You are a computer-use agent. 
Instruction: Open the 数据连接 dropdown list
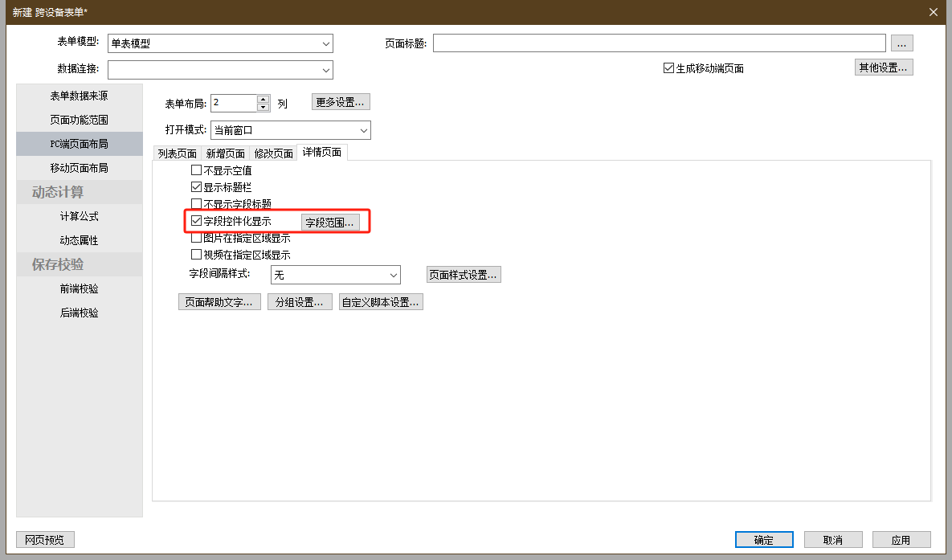tap(325, 71)
